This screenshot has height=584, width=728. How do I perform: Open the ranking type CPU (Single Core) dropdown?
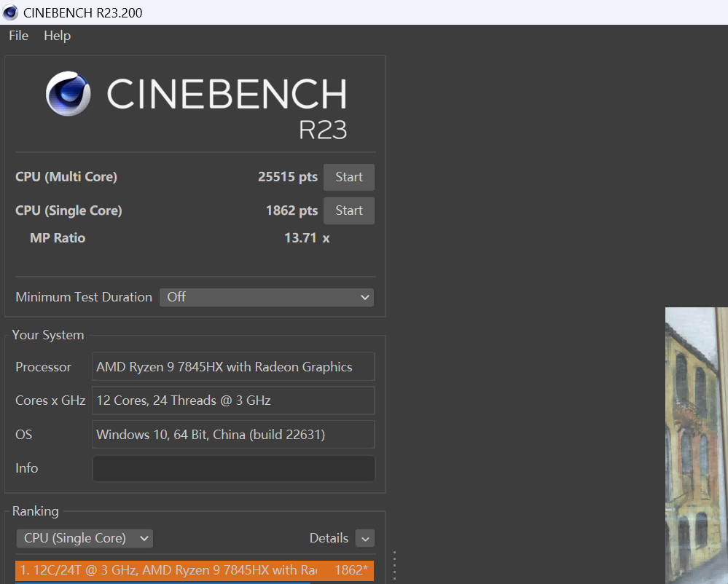(x=85, y=538)
